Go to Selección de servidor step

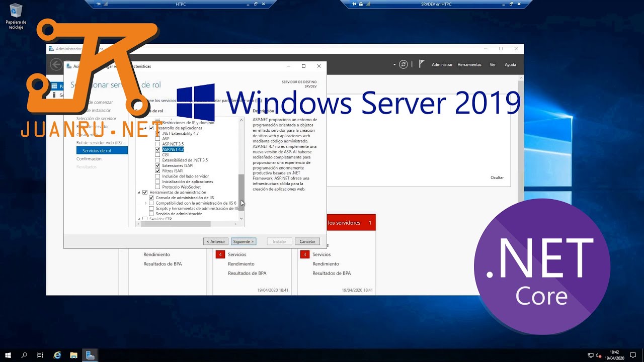tap(97, 119)
